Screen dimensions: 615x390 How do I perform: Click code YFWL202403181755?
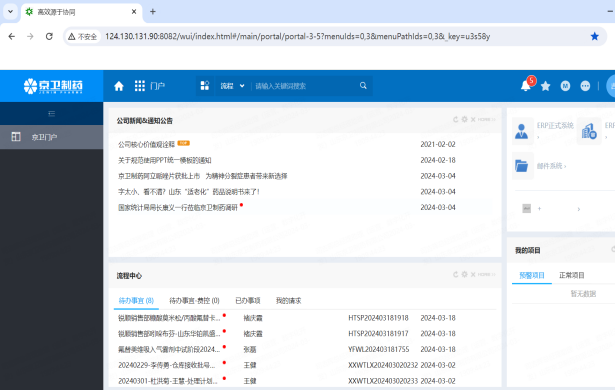(x=378, y=349)
